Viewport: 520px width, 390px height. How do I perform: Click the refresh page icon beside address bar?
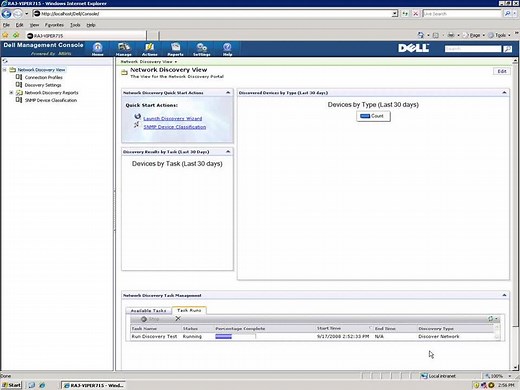pos(405,14)
